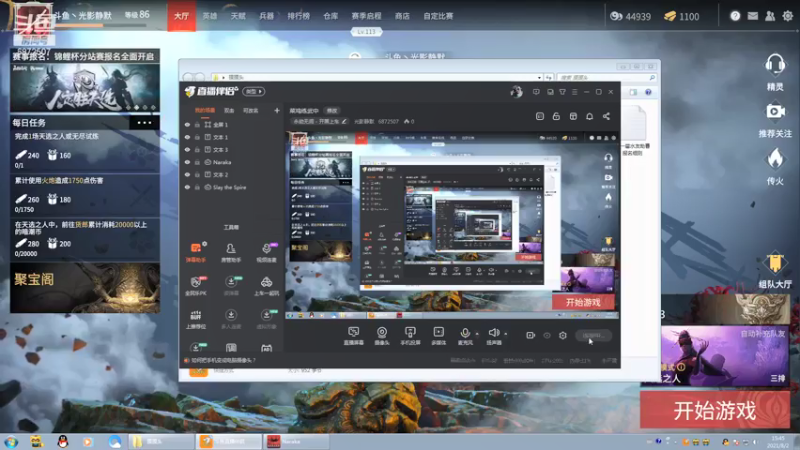This screenshot has width=800, height=450.
Task: Open the phone-as-camera help link
Action: click(223, 360)
